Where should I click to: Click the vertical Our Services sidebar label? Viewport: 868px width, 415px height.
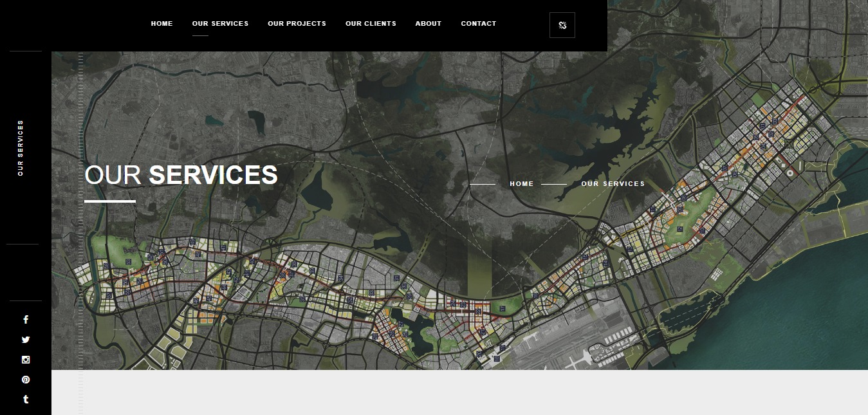click(21, 148)
